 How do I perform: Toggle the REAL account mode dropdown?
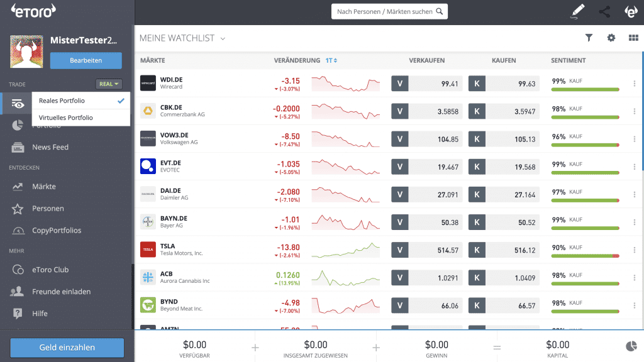click(x=109, y=84)
